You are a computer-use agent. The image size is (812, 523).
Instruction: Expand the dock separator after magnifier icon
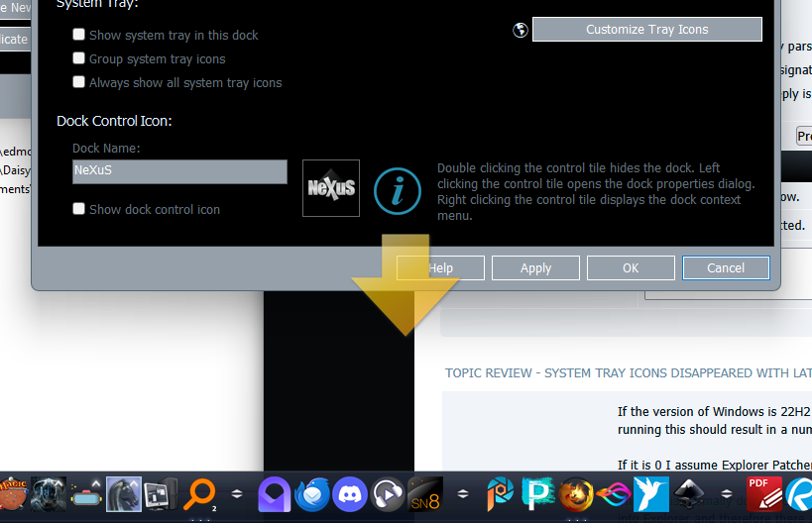click(x=237, y=494)
